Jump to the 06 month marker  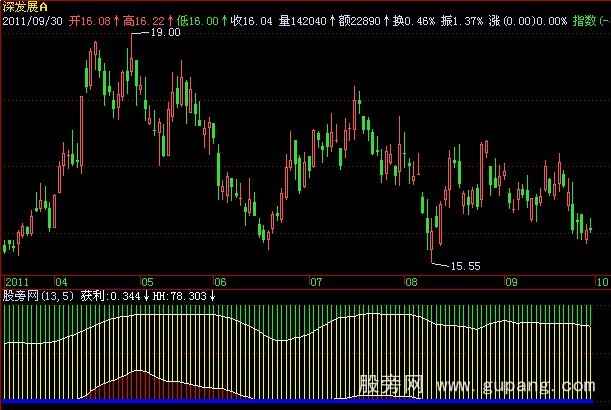[x=219, y=282]
